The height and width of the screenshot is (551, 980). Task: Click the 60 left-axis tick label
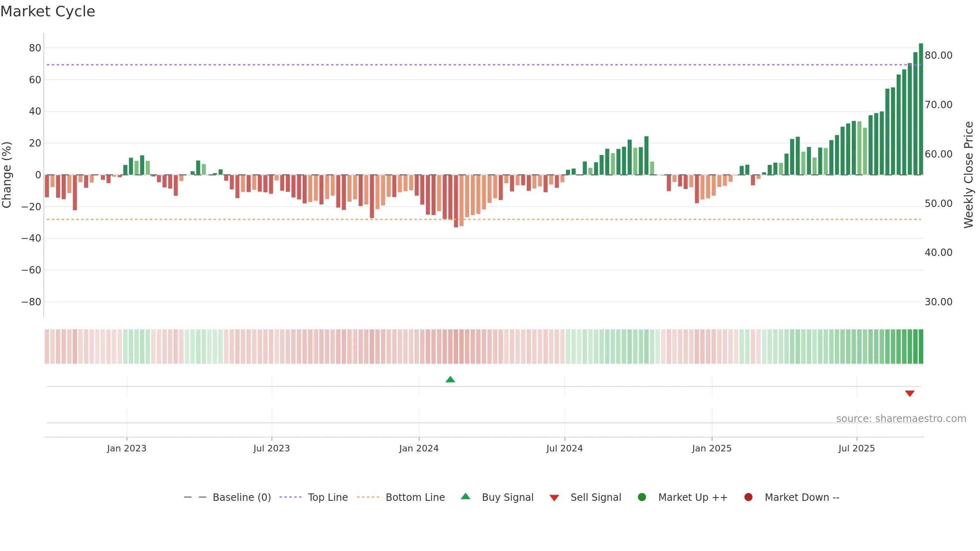point(35,80)
